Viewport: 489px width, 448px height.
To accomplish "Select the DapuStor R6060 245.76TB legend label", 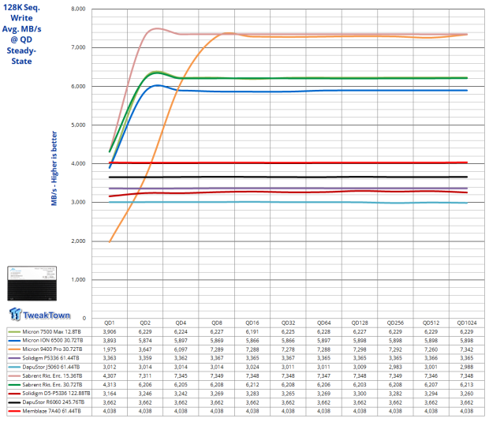I will click(54, 402).
